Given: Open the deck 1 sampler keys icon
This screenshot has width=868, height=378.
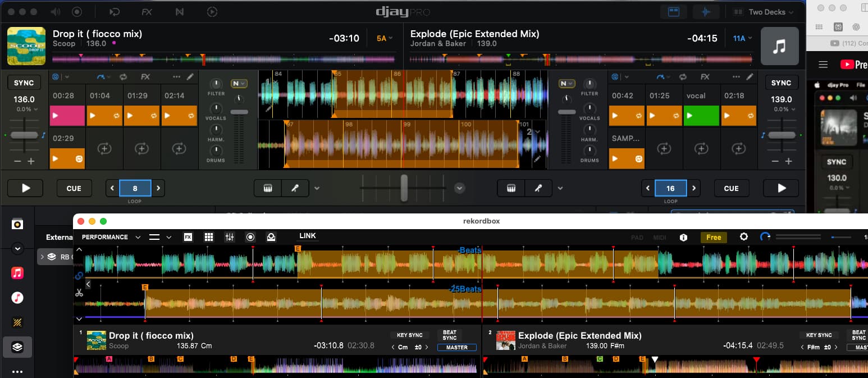Looking at the screenshot, I should tap(268, 188).
